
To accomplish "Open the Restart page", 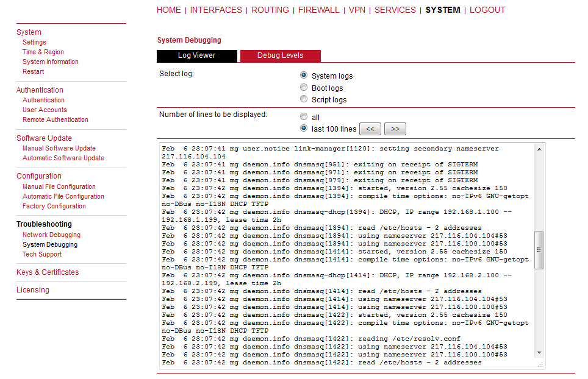I will [33, 71].
